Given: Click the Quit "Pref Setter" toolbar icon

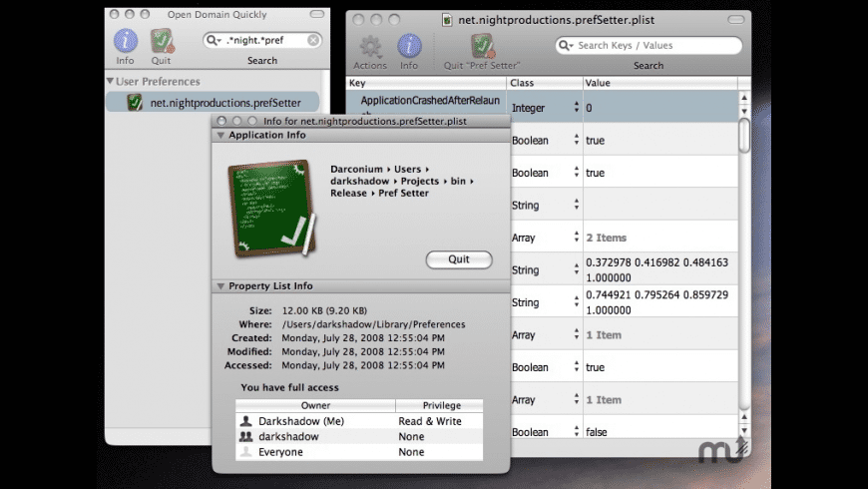Looking at the screenshot, I should point(482,48).
